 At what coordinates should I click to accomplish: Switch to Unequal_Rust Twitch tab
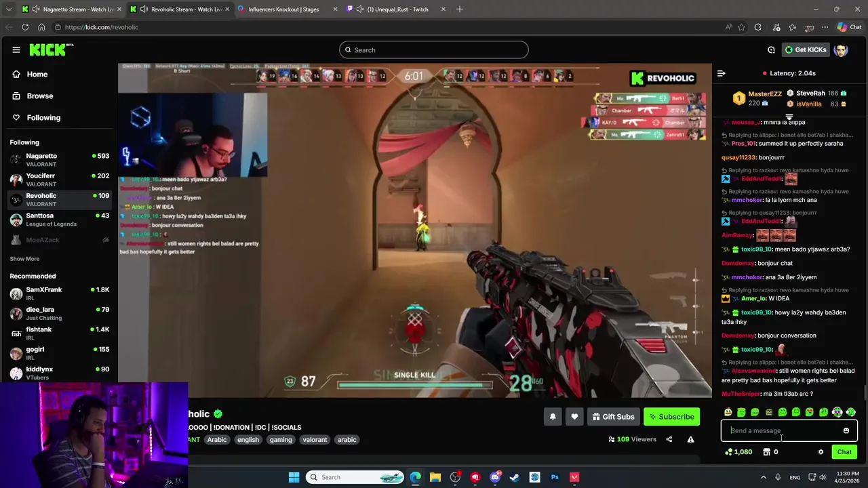point(397,9)
